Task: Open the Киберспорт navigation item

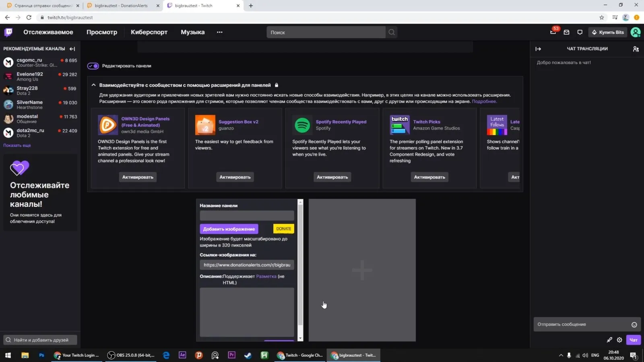Action: point(149,32)
